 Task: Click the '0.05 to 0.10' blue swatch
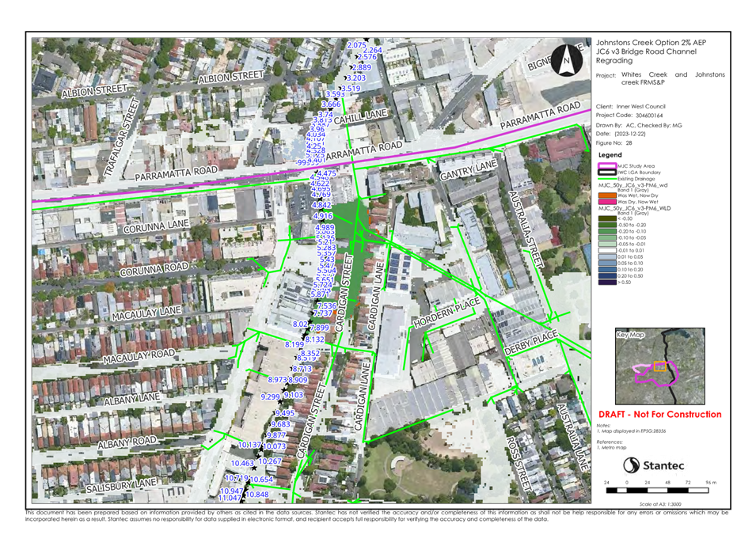[607, 264]
